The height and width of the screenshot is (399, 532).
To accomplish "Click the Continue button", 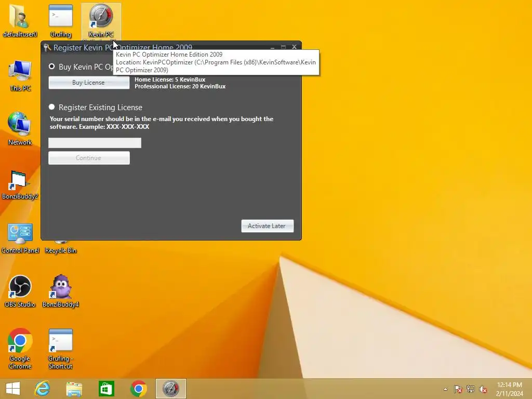I will tap(89, 158).
